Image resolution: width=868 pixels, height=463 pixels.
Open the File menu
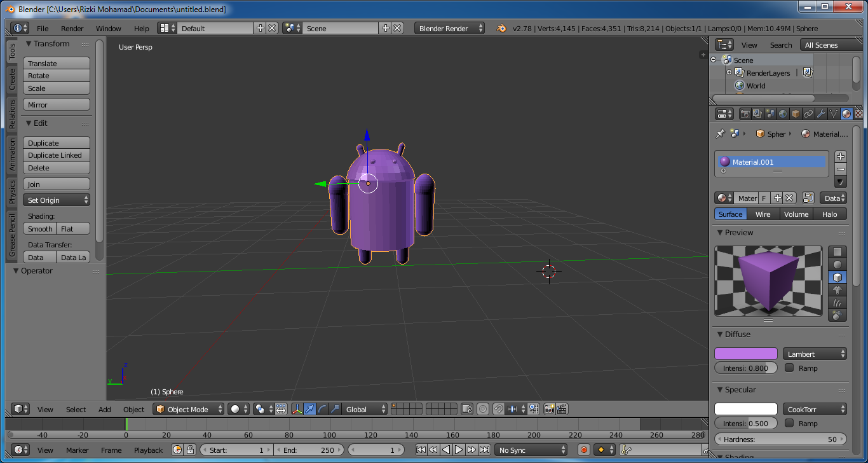[x=43, y=28]
